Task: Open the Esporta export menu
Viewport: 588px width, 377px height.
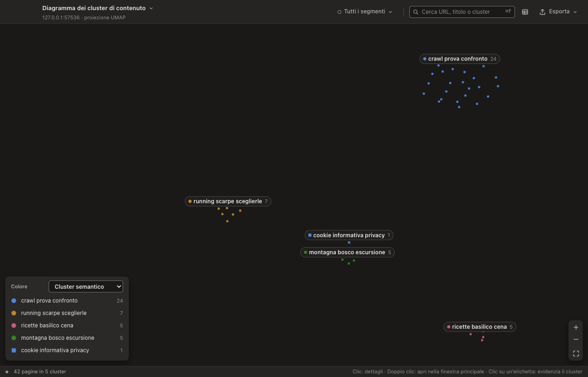Action: click(x=558, y=11)
